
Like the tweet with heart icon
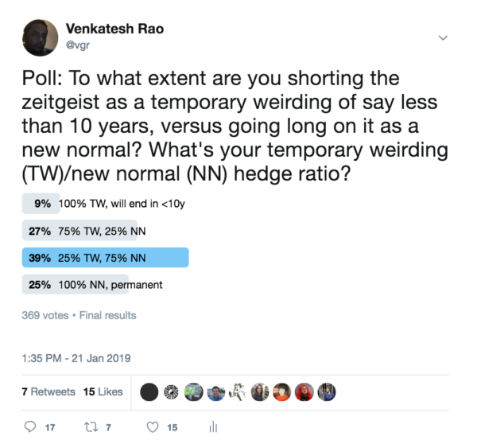153,427
